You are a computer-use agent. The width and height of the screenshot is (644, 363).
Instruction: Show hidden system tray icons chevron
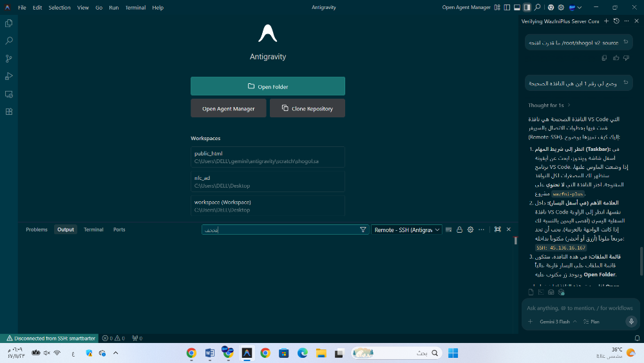[x=115, y=353]
